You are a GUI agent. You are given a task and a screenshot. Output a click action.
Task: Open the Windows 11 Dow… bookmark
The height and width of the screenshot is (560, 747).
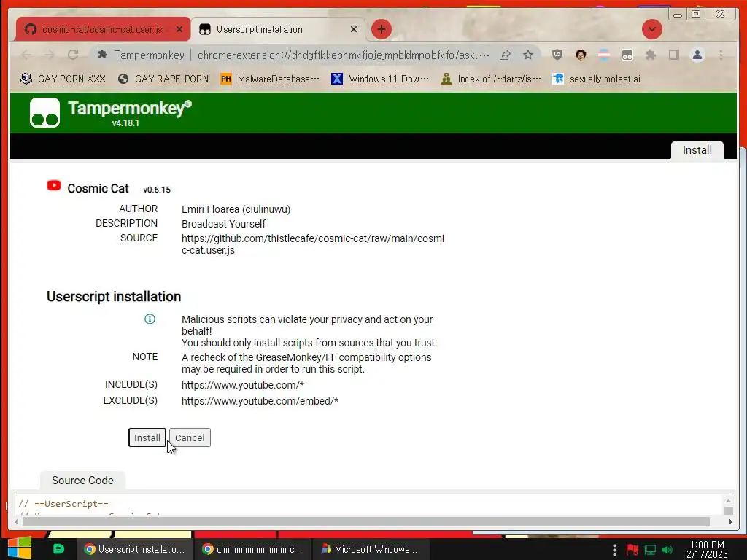380,79
